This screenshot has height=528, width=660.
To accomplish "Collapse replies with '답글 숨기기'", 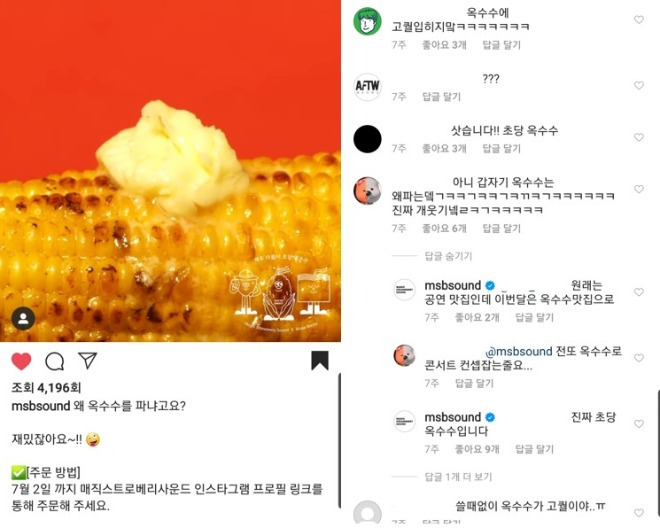I will tap(448, 256).
